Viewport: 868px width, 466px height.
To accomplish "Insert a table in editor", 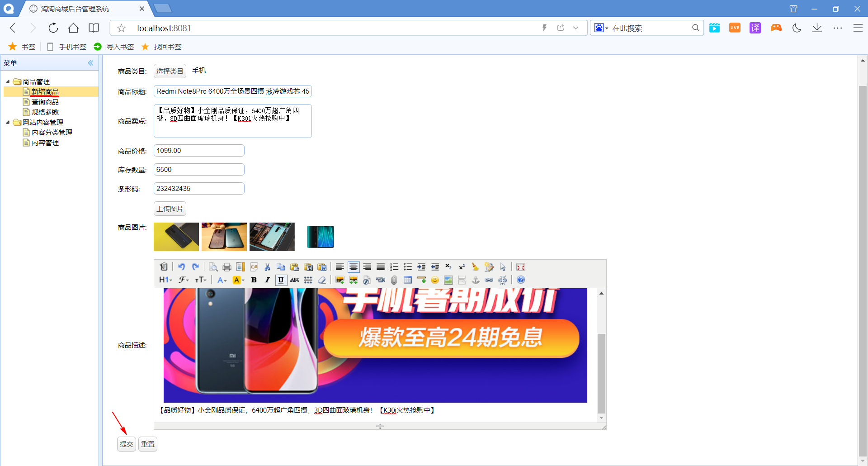I will [x=407, y=280].
